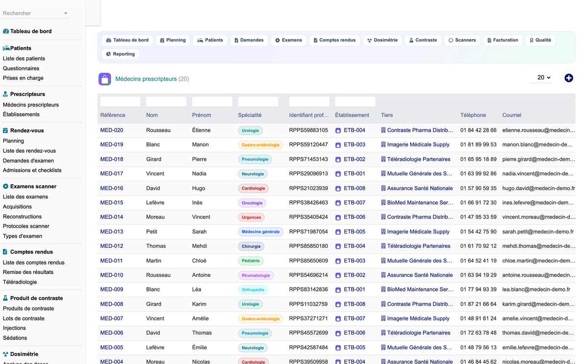Click the Pédiatrie specialty tag
This screenshot has height=364, width=588.
pos(251,261)
